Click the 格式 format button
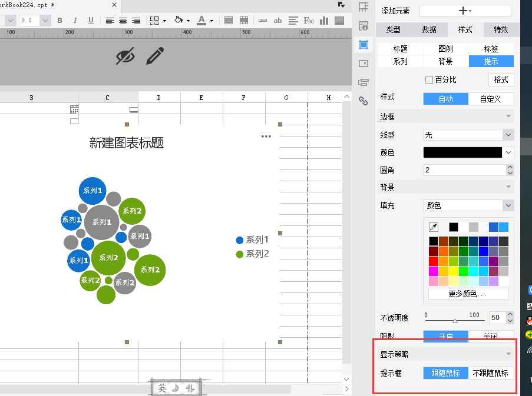The height and width of the screenshot is (396, 532). (x=501, y=80)
